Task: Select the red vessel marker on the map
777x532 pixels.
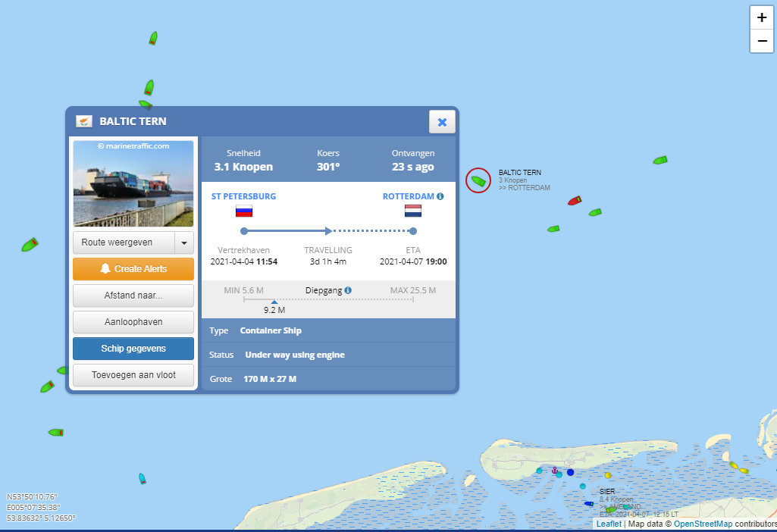Action: tap(575, 201)
